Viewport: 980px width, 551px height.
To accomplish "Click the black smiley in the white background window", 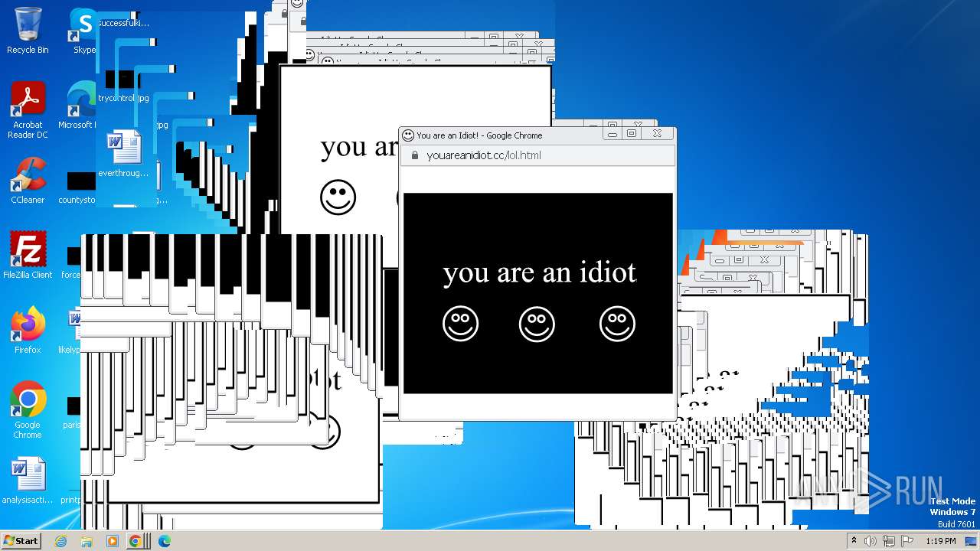I will tap(338, 198).
